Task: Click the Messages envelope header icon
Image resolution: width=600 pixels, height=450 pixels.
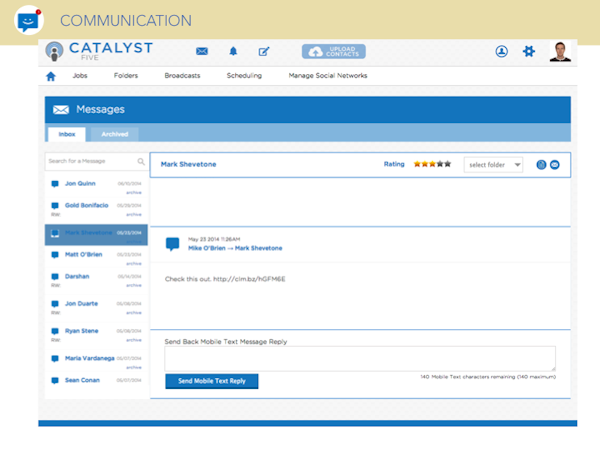Action: [61, 110]
